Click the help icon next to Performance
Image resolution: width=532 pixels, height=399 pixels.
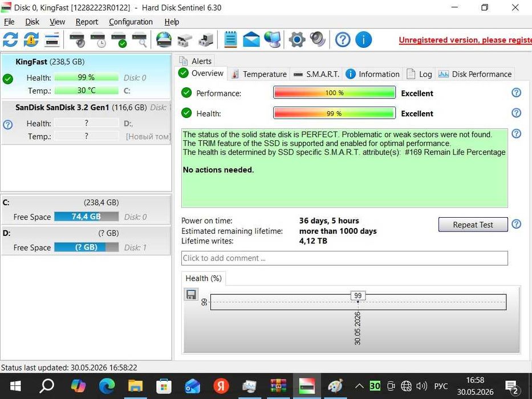coord(516,92)
